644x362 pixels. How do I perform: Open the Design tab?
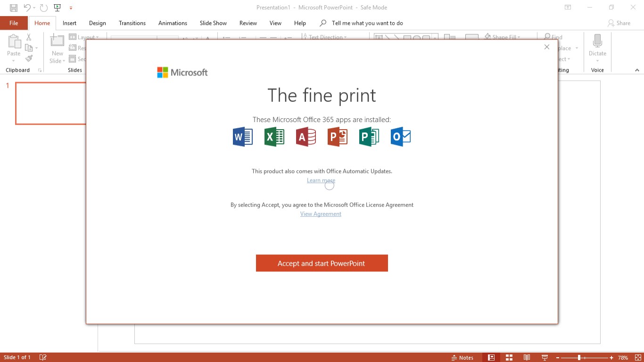tap(97, 23)
